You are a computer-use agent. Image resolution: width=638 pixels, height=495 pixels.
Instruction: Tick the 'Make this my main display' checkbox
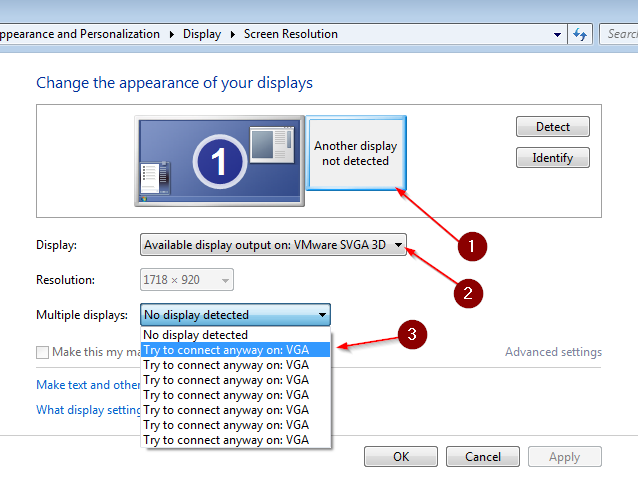click(x=43, y=352)
